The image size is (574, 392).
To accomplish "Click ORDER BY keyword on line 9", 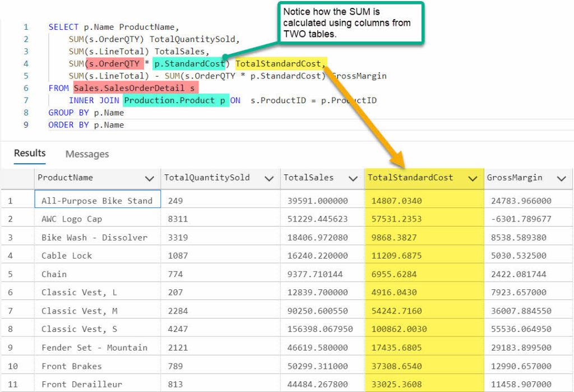I will [68, 125].
